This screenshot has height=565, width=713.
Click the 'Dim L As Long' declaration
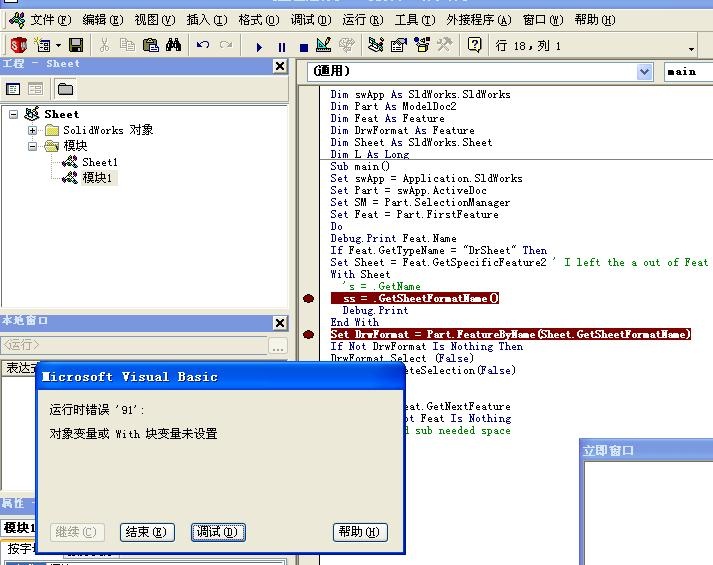[x=370, y=155]
